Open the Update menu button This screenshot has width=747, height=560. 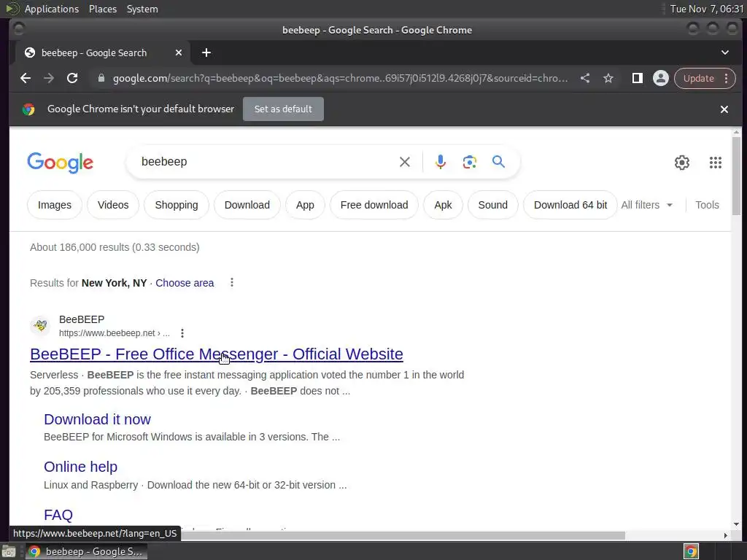[x=705, y=78]
